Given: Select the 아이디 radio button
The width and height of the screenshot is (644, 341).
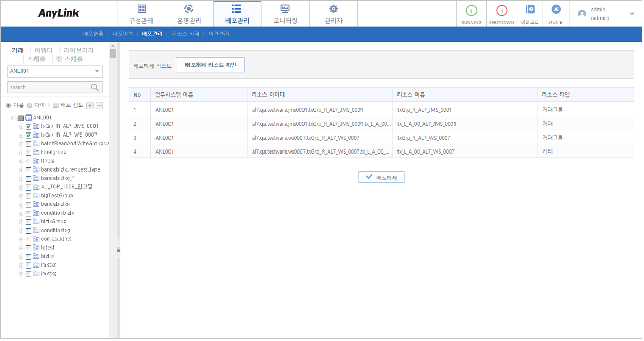Looking at the screenshot, I should click(x=30, y=105).
